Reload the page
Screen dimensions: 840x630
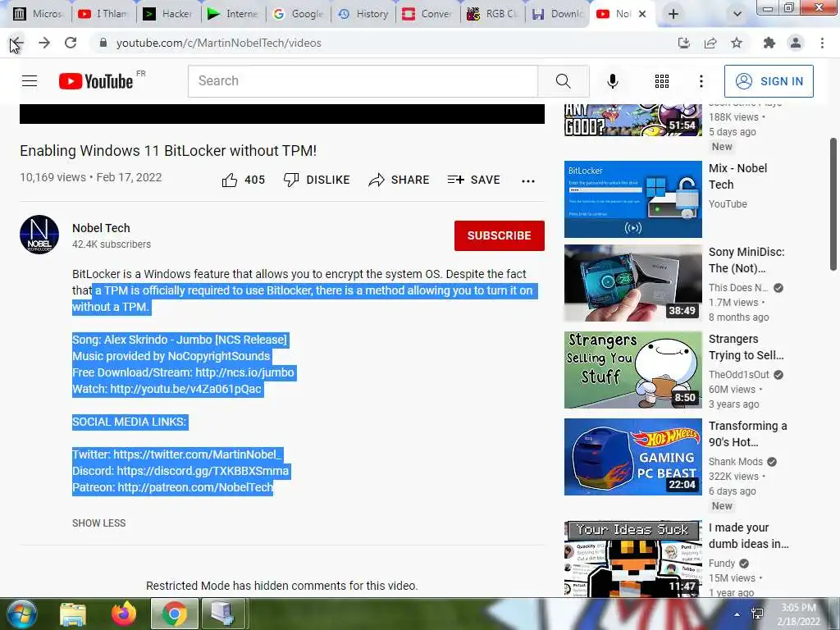(x=71, y=43)
